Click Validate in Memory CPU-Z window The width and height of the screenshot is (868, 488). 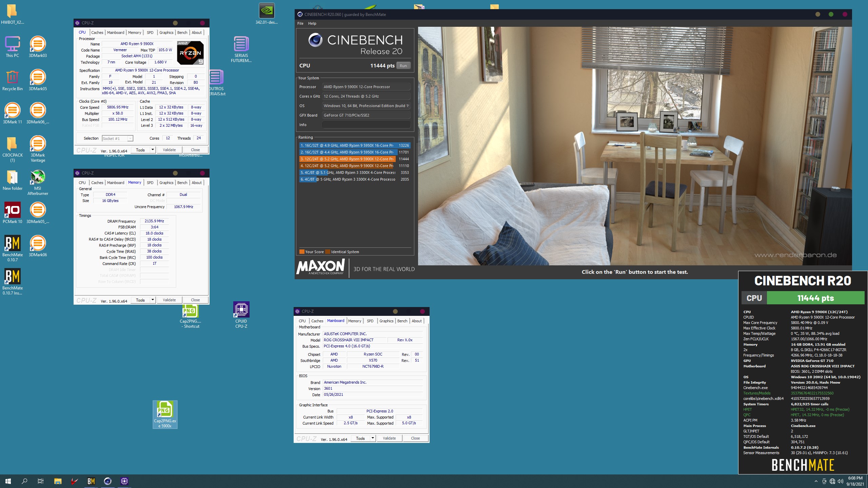coord(169,300)
